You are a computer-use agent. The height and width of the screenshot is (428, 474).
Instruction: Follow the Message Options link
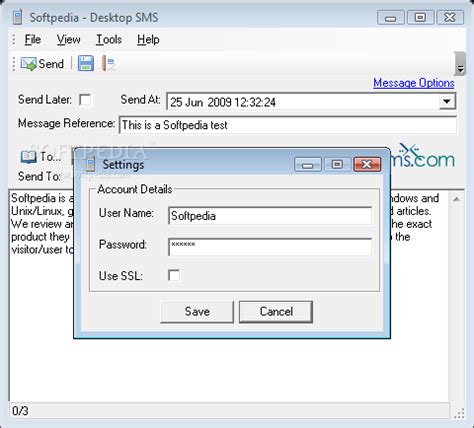point(414,83)
